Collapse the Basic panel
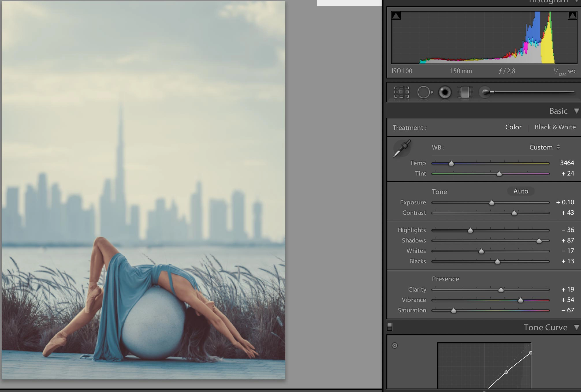 click(576, 111)
